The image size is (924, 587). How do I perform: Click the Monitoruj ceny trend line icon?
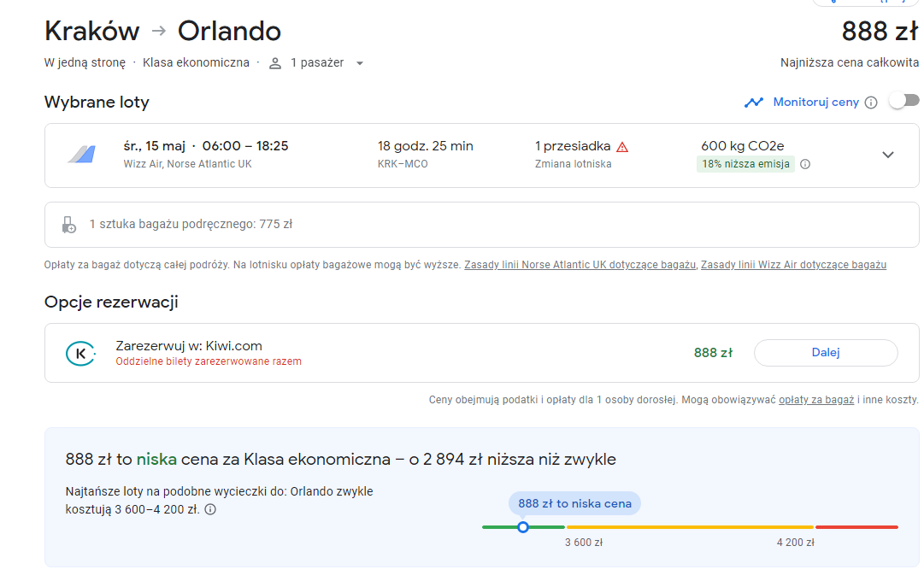[x=754, y=103]
